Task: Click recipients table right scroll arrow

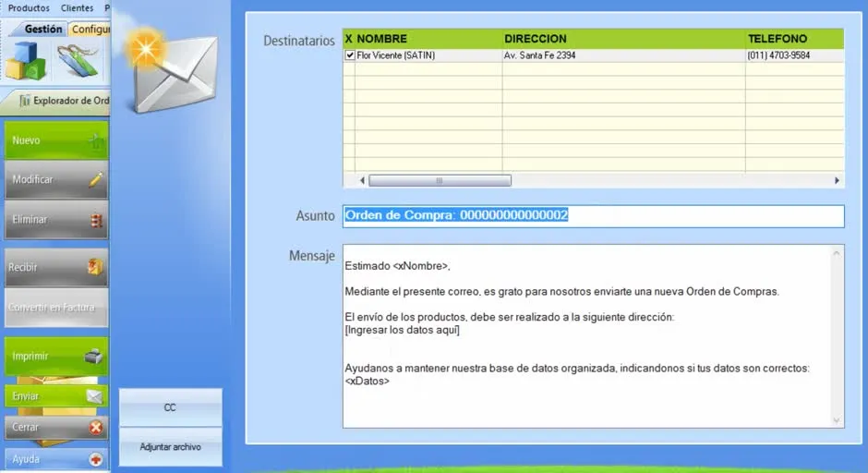Action: coord(837,180)
